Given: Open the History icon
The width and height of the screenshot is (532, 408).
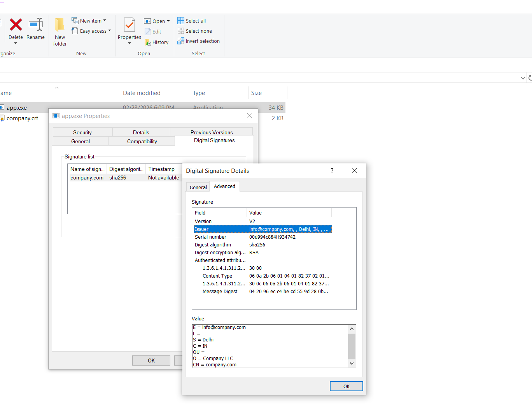Looking at the screenshot, I should [147, 42].
